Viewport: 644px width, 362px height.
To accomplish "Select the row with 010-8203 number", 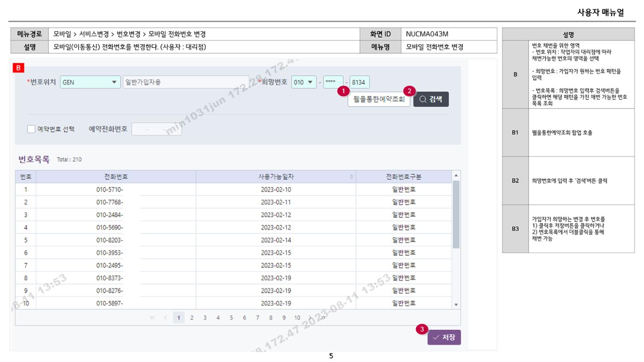I will coord(234,240).
